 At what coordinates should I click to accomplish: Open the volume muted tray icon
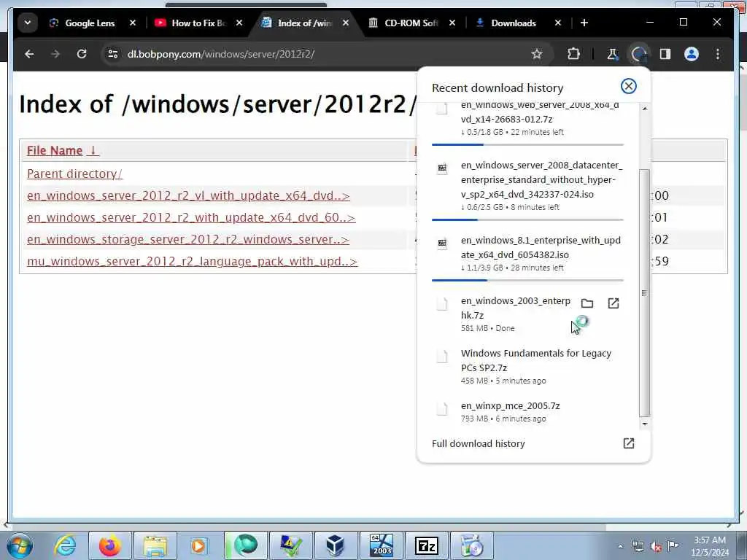656,547
